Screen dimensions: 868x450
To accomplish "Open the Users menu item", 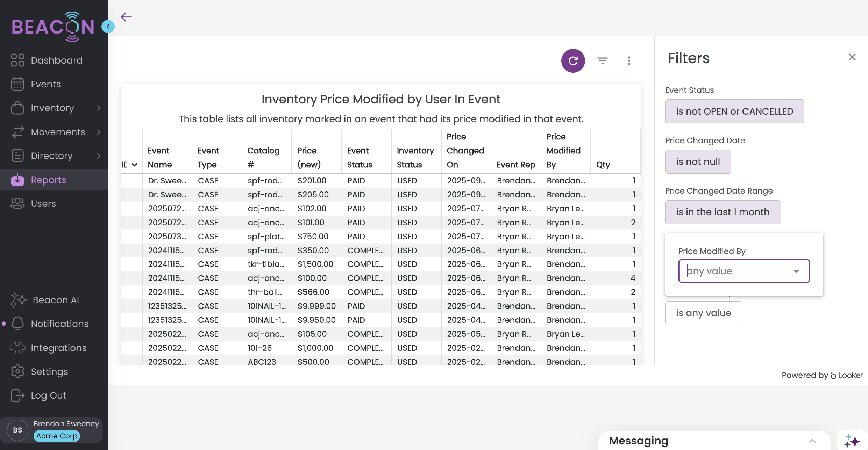I will [x=43, y=203].
